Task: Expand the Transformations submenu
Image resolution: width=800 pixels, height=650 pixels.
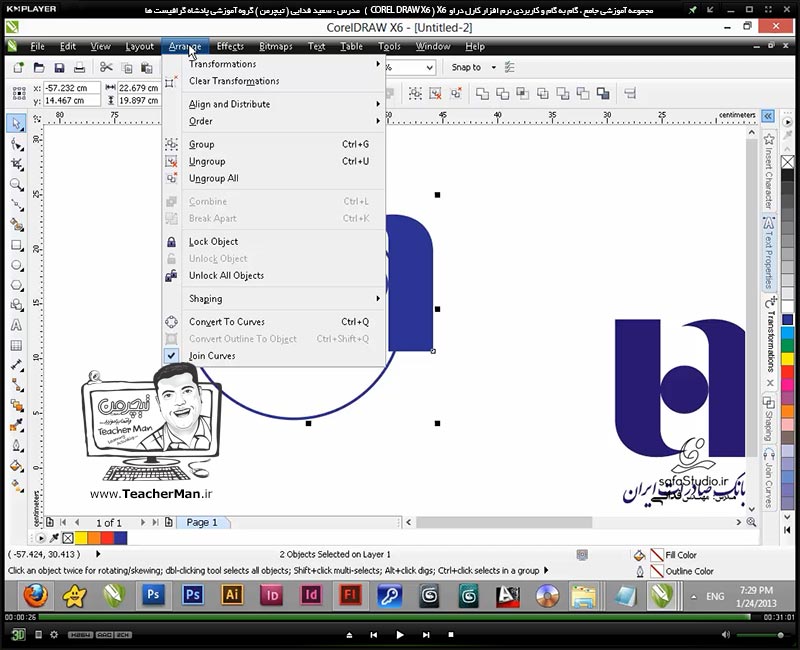Action: click(274, 64)
